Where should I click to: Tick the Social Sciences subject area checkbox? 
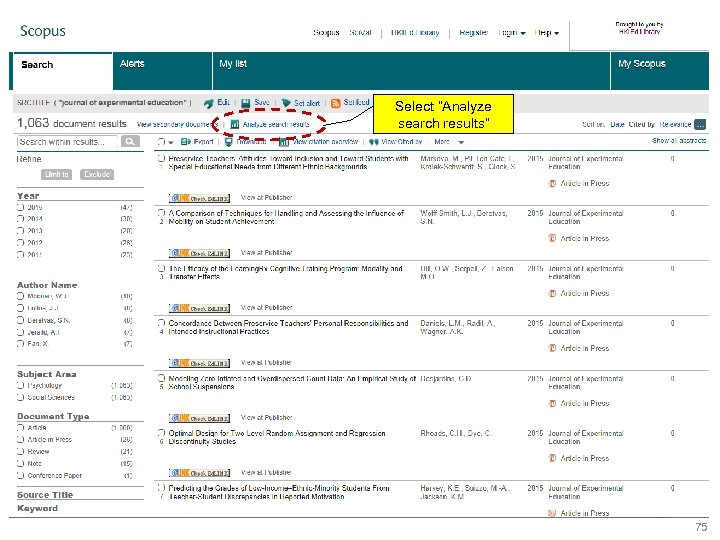point(21,397)
